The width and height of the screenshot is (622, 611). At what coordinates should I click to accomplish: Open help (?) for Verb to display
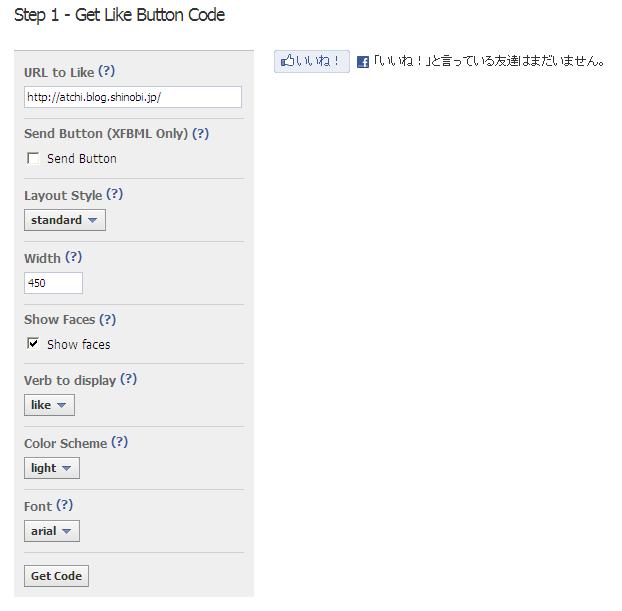tap(129, 379)
